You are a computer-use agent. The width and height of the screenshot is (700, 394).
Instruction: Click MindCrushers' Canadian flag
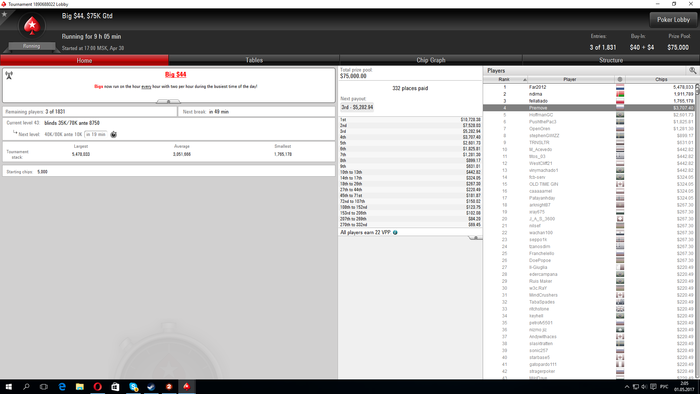coord(620,295)
